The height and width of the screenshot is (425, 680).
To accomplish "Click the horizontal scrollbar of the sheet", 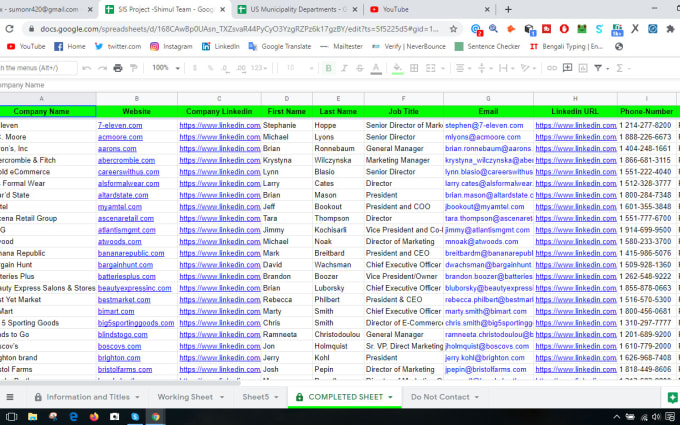I will 120,383.
